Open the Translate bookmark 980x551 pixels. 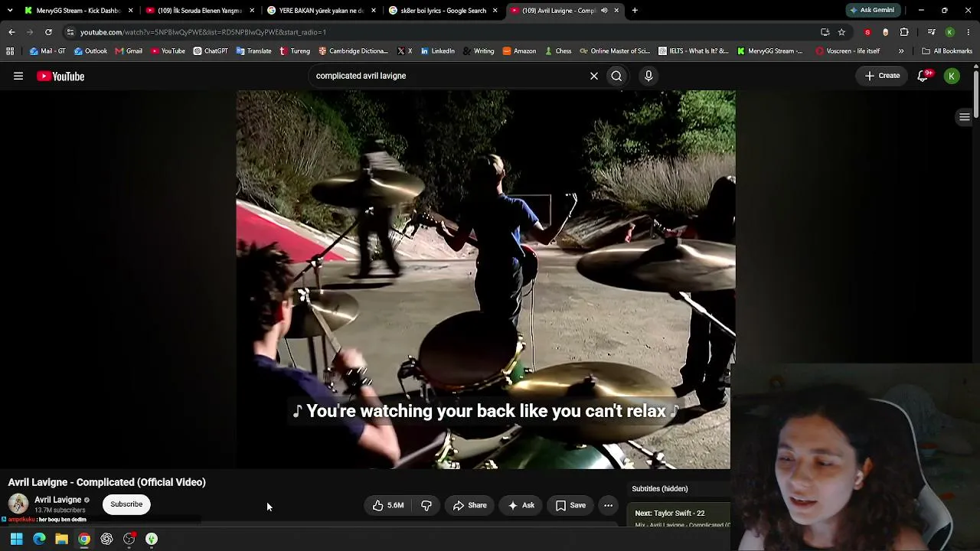pos(253,51)
